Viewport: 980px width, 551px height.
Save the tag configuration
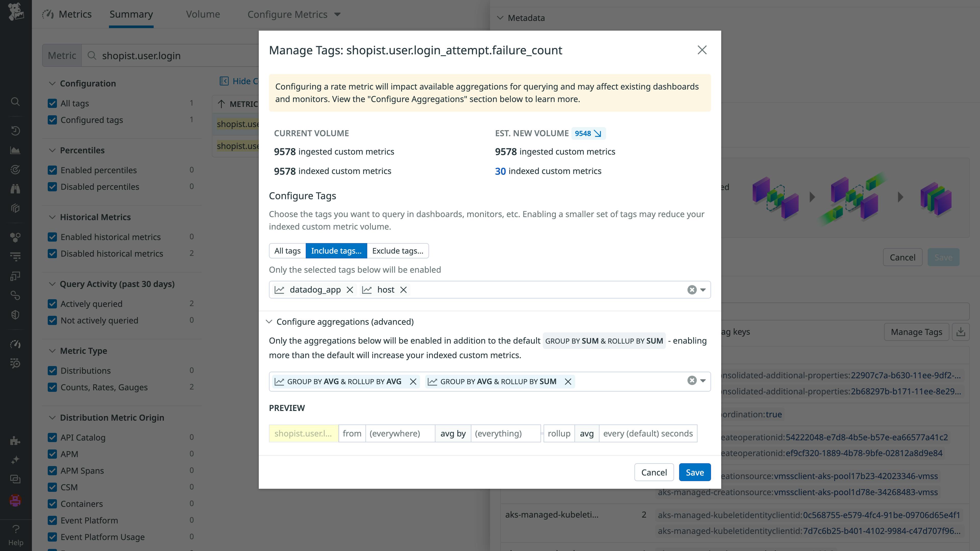point(695,472)
